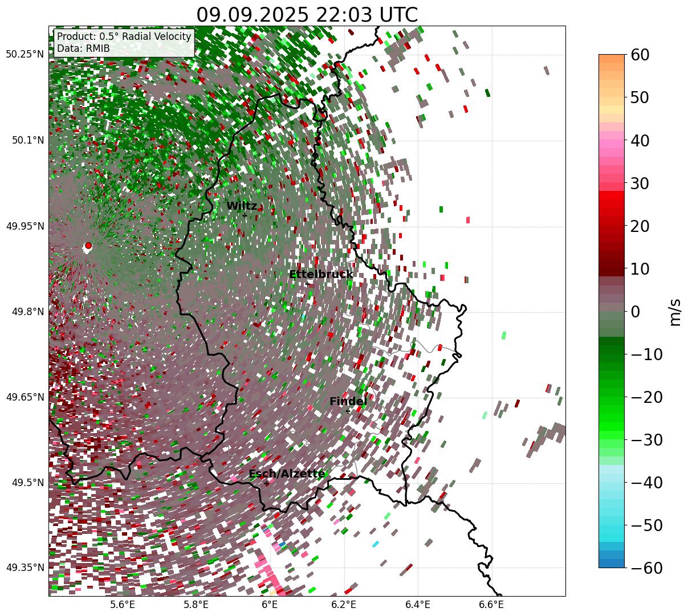Click the cross marker under Wiltz
Screen dimensions: 688x616
pyautogui.click(x=245, y=215)
